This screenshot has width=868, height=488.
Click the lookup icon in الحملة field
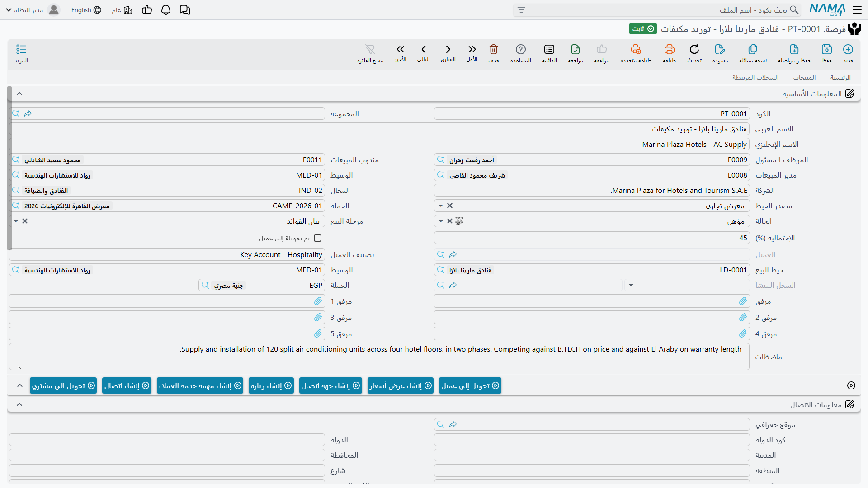pyautogui.click(x=16, y=206)
